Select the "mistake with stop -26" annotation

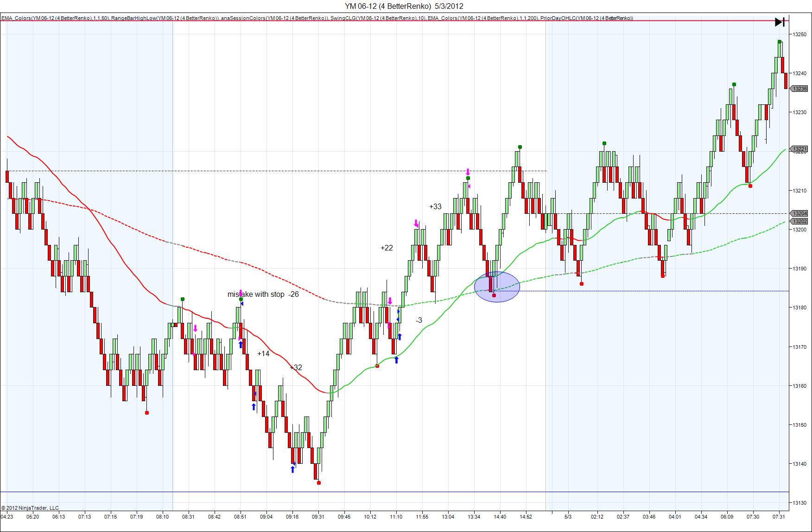[263, 294]
